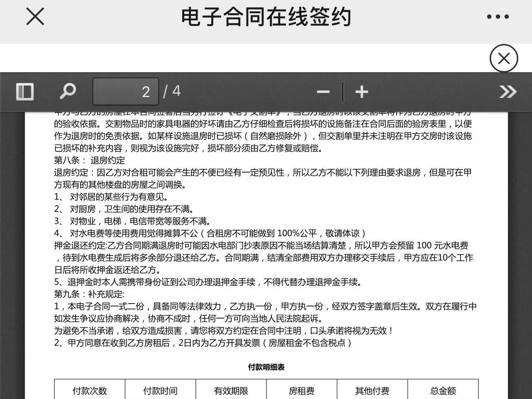Close the webview with the X icon
Screen dimensions: 532x399
click(x=35, y=17)
